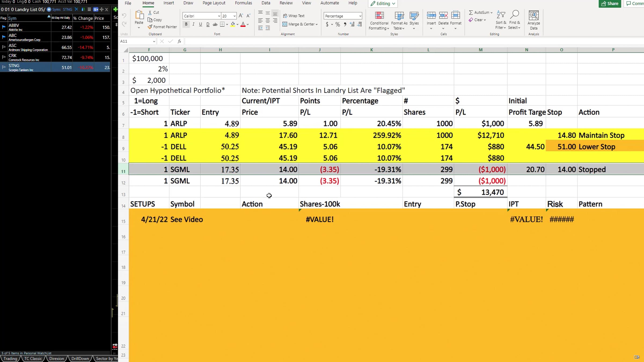Select the TC Classic layout tab

coord(33,359)
